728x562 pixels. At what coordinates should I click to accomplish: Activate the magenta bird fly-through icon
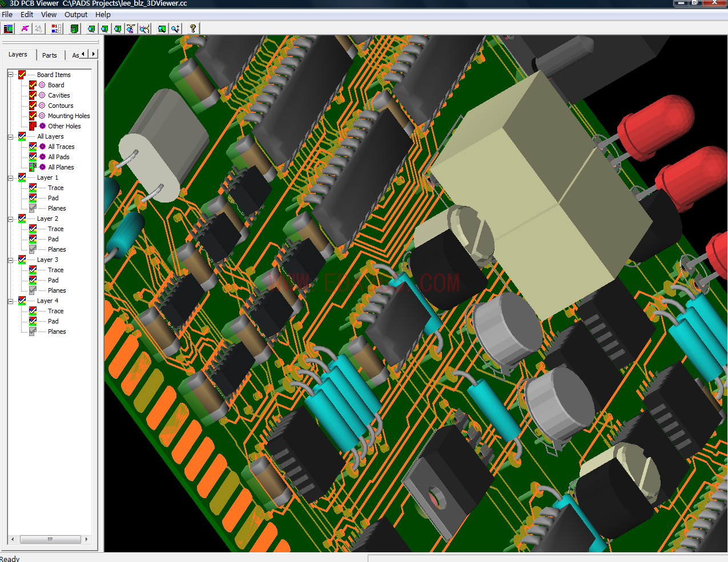tap(25, 29)
